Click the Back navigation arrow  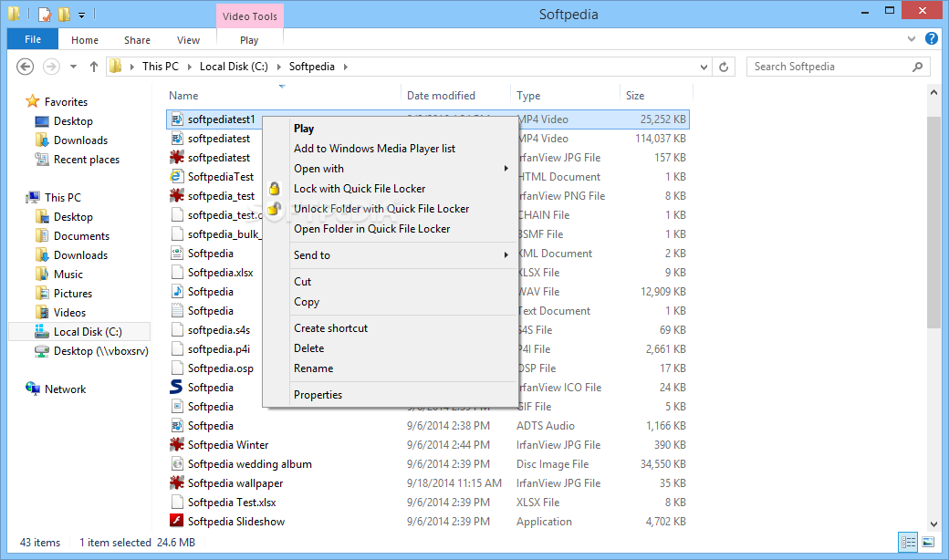pyautogui.click(x=25, y=67)
